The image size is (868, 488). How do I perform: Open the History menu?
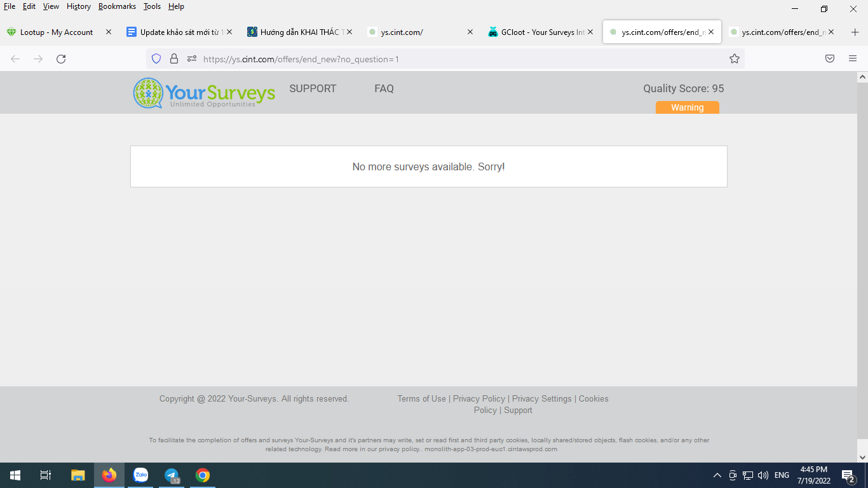[x=79, y=6]
